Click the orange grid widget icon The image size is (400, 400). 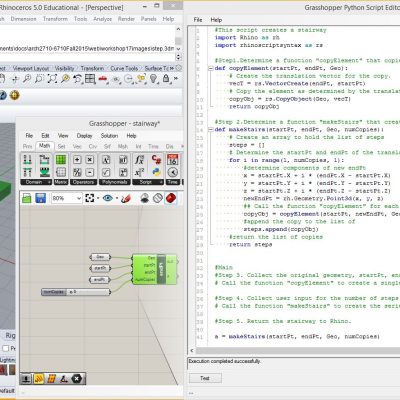(x=52, y=379)
